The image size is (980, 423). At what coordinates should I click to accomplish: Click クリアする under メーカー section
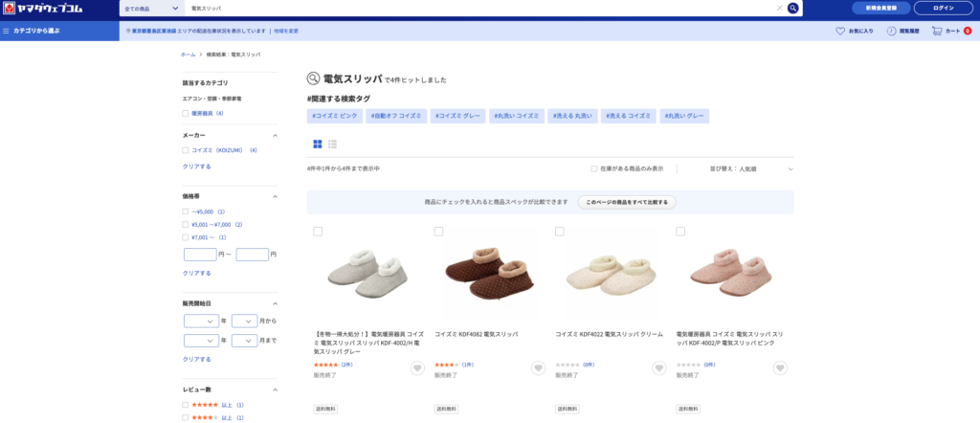pyautogui.click(x=197, y=167)
